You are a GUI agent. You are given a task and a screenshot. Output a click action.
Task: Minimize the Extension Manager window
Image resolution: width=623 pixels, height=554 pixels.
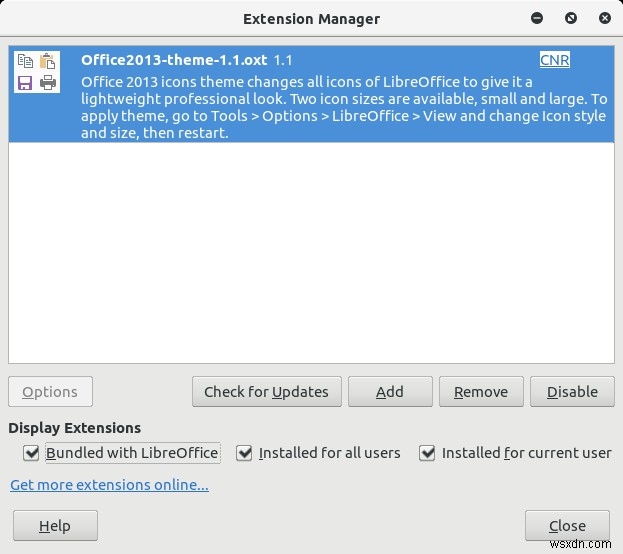tap(538, 18)
